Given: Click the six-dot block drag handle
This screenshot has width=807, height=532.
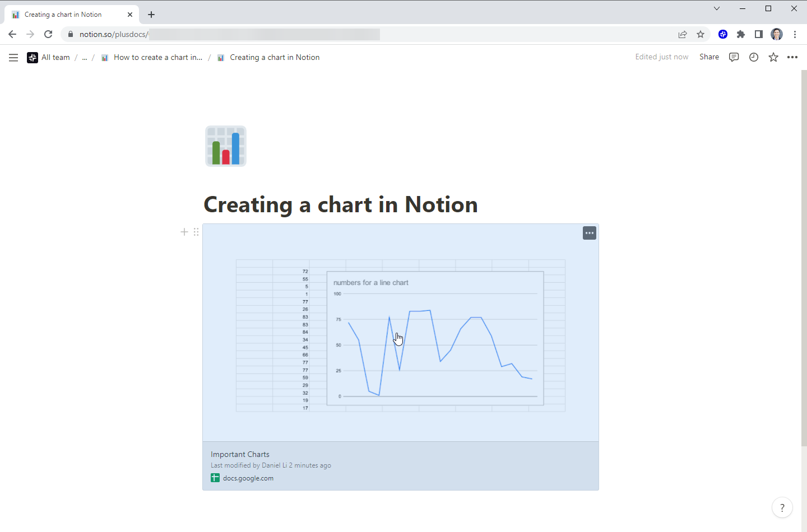Looking at the screenshot, I should click(196, 232).
